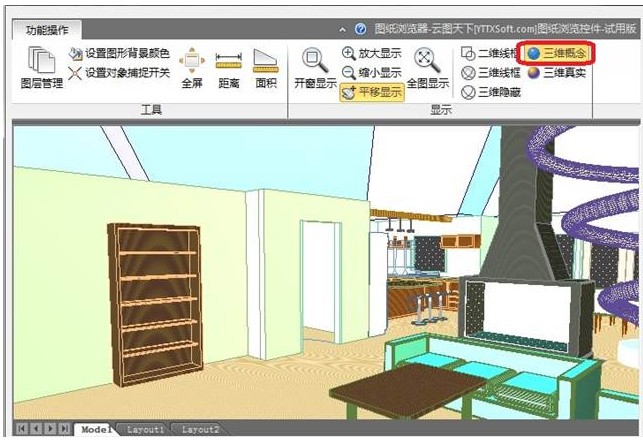Select 三维真实 3D realistic style
This screenshot has width=643, height=441.
[556, 73]
